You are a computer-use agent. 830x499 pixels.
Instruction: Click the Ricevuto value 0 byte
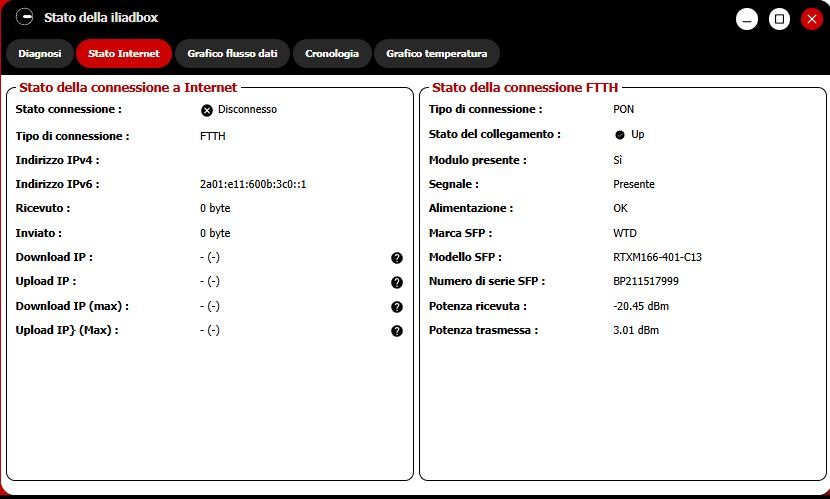click(x=215, y=208)
